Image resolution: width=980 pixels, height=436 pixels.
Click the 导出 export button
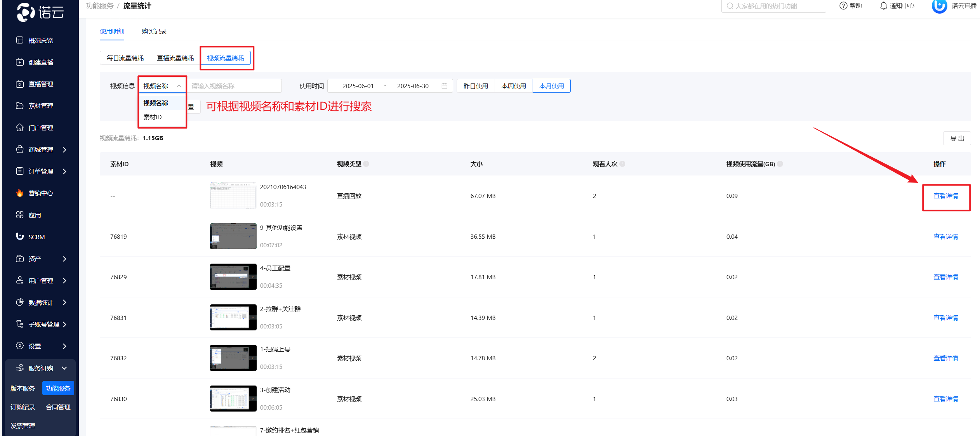click(957, 138)
